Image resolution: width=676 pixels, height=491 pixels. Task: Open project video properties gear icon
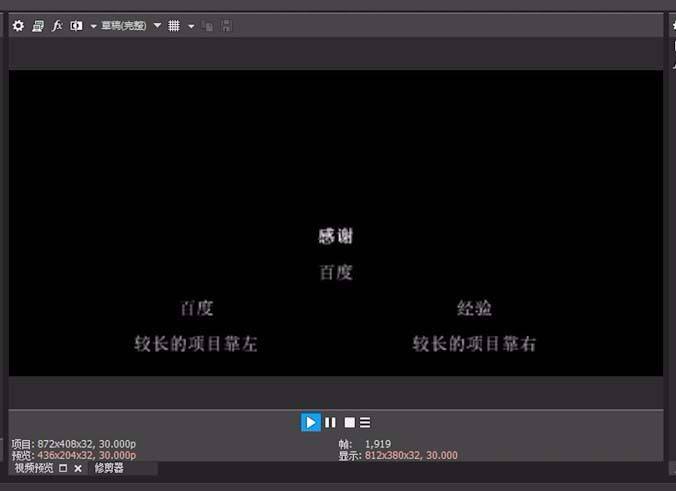(x=18, y=26)
